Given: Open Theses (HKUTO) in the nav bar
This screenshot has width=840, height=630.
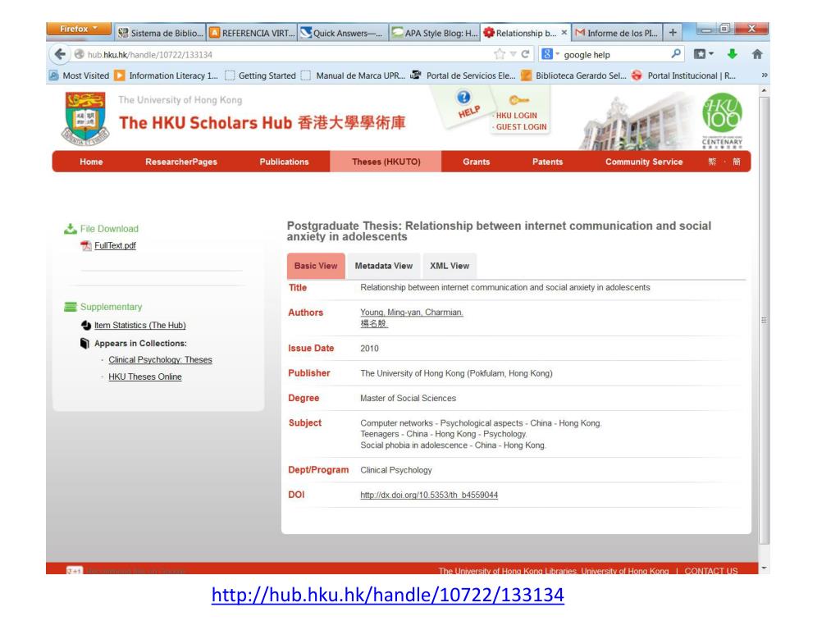Looking at the screenshot, I should click(x=386, y=162).
